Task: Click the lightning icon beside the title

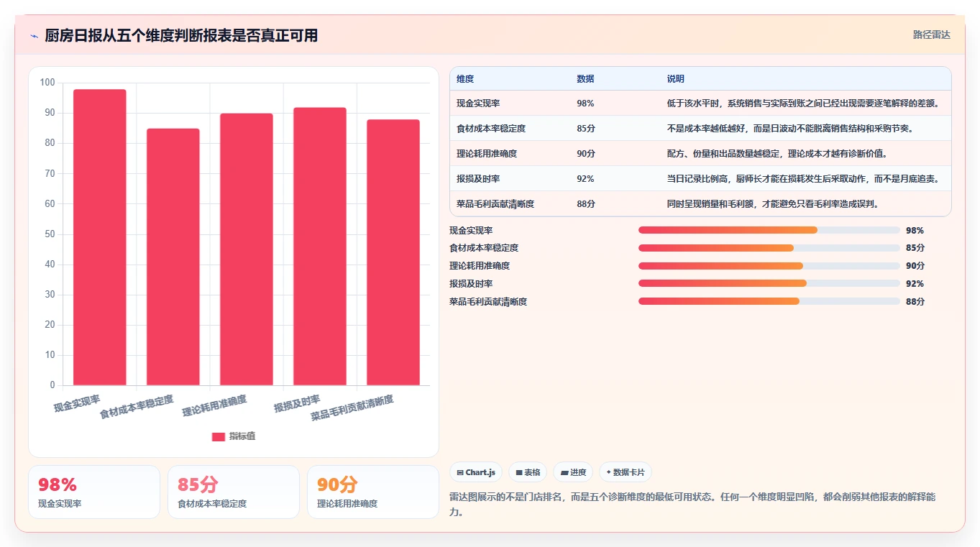Action: (34, 36)
